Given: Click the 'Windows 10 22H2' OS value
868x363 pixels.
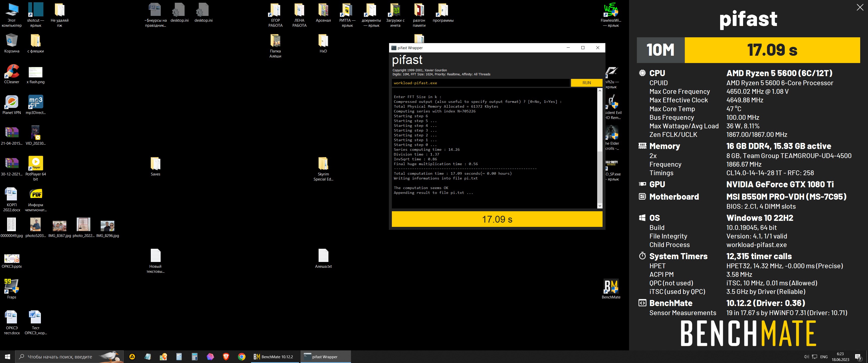Looking at the screenshot, I should coord(759,218).
